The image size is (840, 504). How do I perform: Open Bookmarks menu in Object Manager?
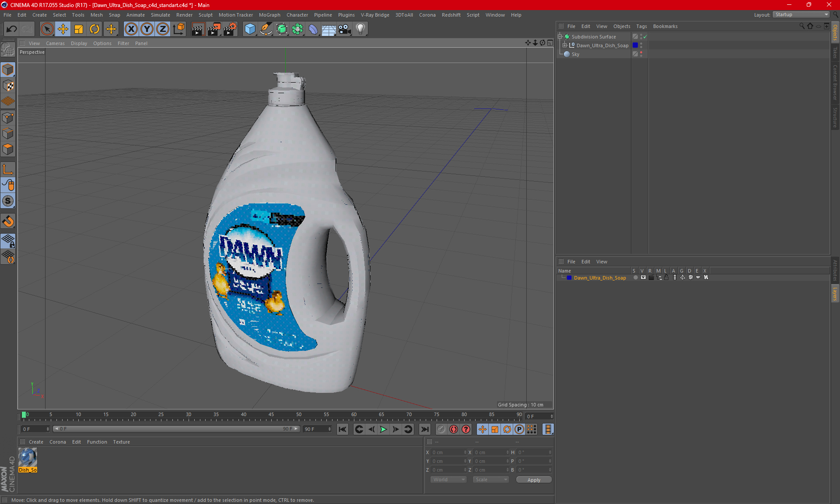(x=665, y=26)
